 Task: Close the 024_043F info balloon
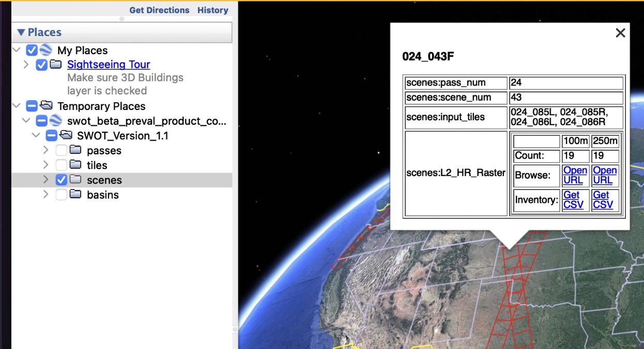pos(620,33)
